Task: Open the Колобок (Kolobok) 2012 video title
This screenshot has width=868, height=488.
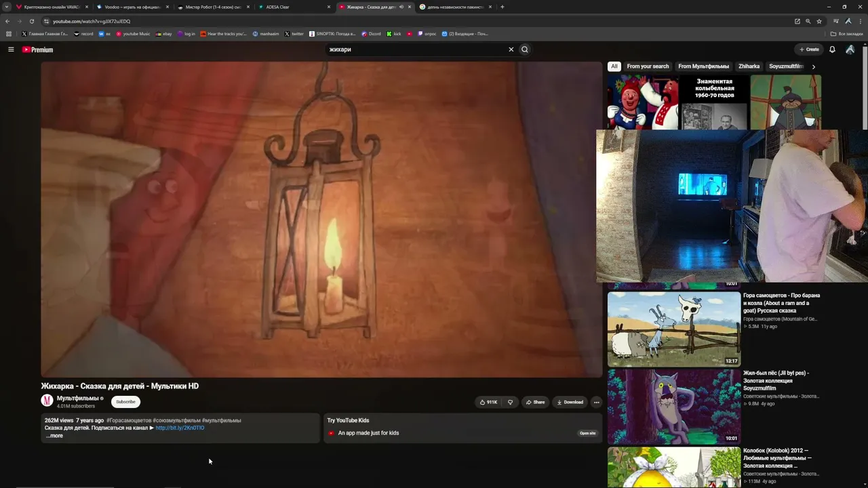Action: pos(777,458)
